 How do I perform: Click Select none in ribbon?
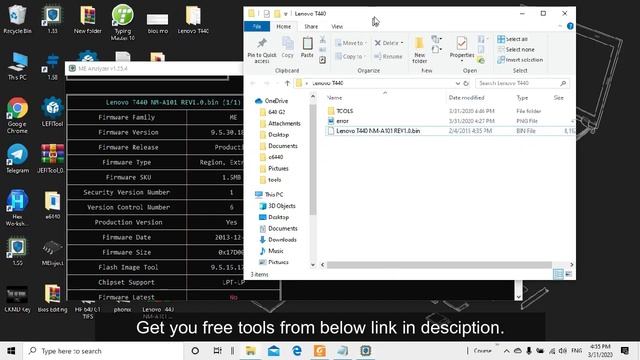tap(516, 49)
